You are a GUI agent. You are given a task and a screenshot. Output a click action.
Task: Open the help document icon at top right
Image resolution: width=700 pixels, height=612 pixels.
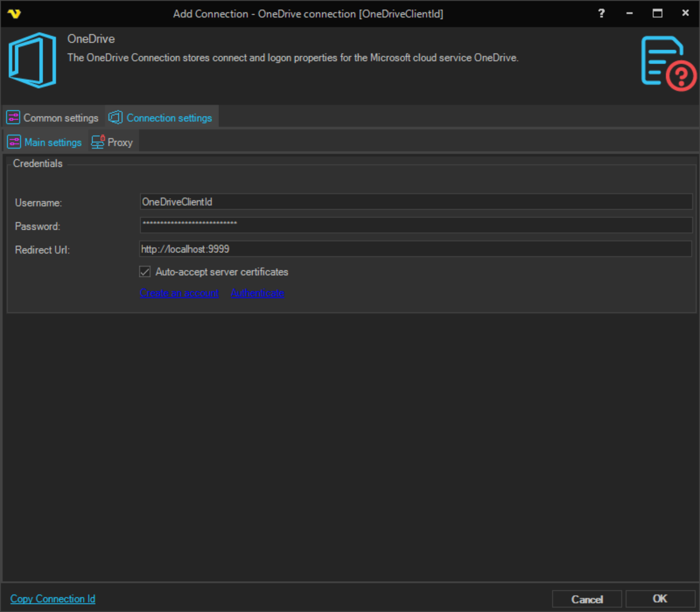668,63
